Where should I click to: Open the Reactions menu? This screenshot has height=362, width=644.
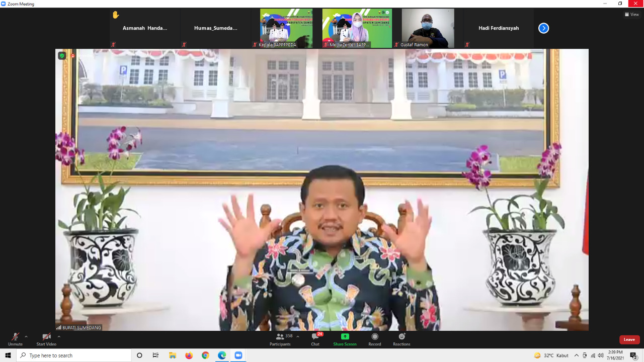pyautogui.click(x=401, y=338)
